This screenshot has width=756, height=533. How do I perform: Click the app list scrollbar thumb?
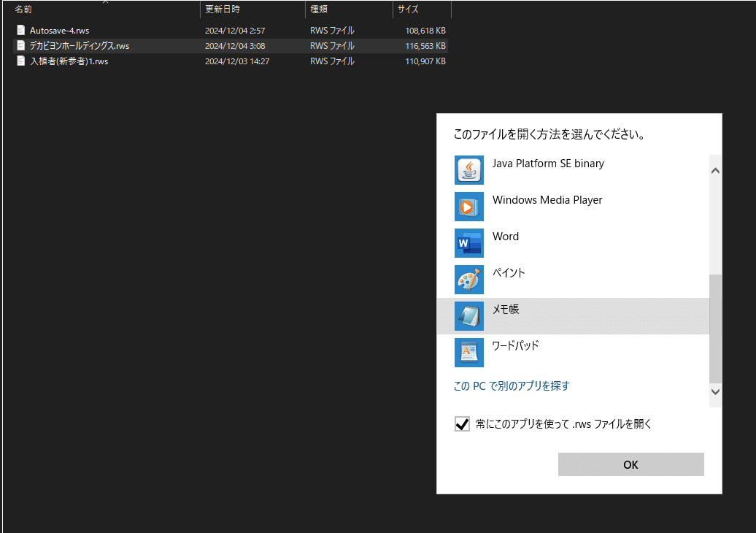tap(715, 329)
